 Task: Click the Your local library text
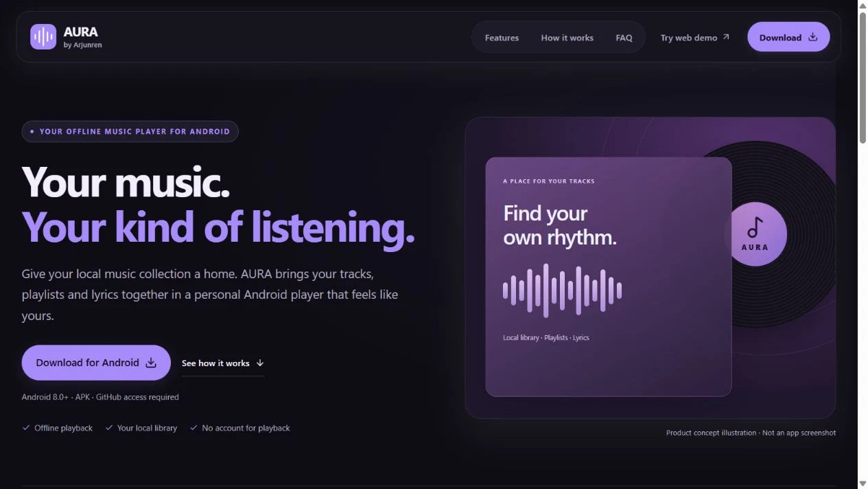tap(147, 428)
